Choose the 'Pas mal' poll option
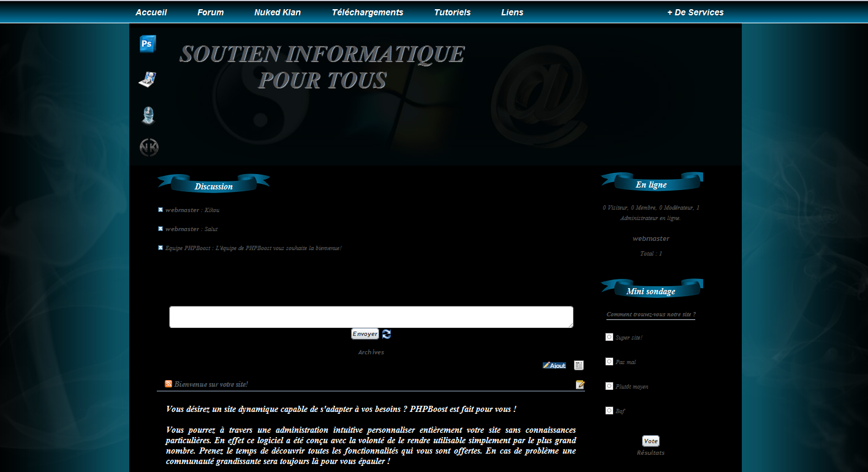 click(609, 362)
